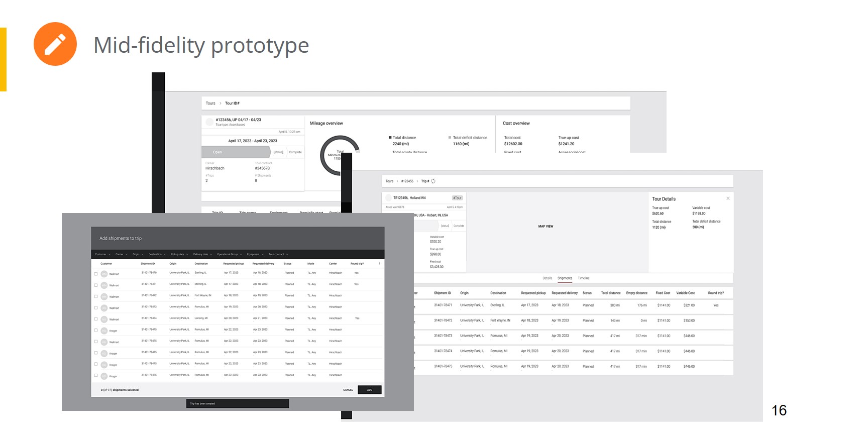Switch to the Timeline tab
This screenshot has width=868, height=434.
(x=583, y=278)
